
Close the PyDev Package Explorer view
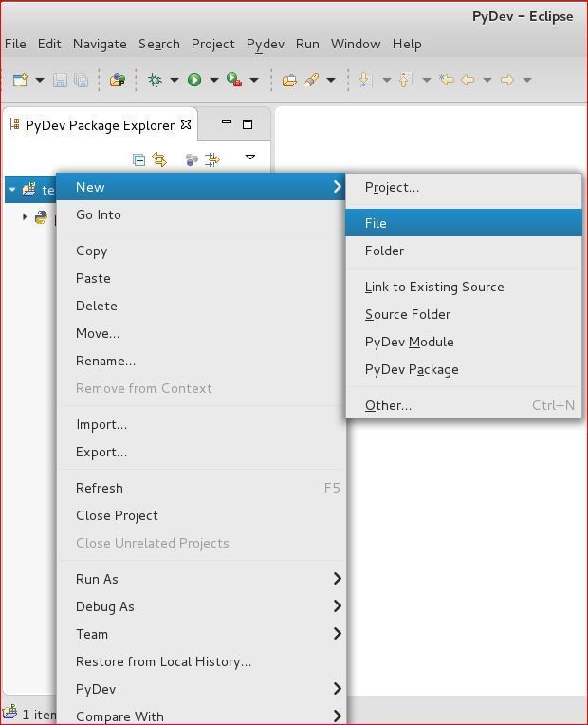click(186, 124)
